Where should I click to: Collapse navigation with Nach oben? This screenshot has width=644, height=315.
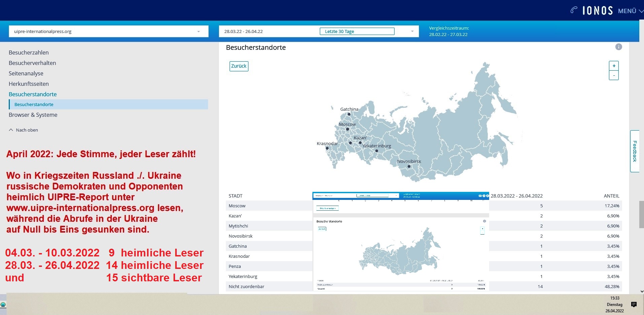tap(24, 130)
